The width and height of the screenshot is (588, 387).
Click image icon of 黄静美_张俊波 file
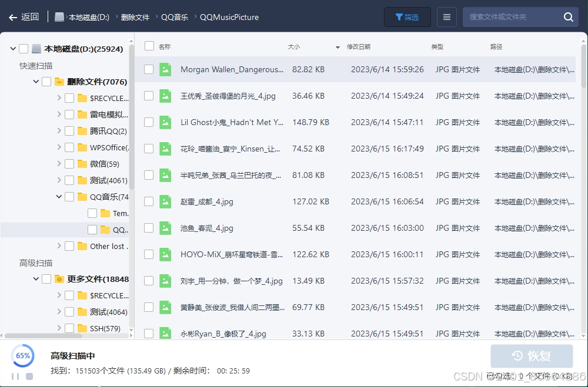coord(165,307)
